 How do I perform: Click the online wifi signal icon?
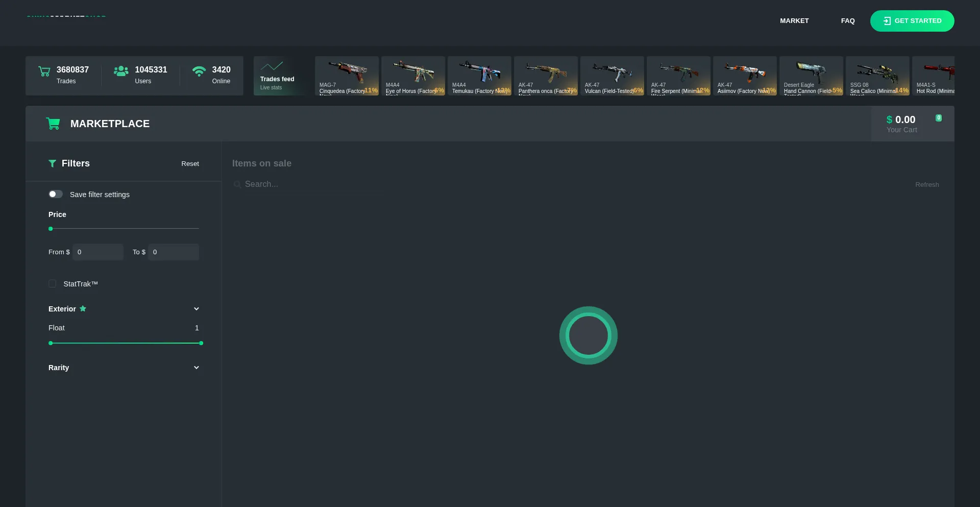point(199,71)
